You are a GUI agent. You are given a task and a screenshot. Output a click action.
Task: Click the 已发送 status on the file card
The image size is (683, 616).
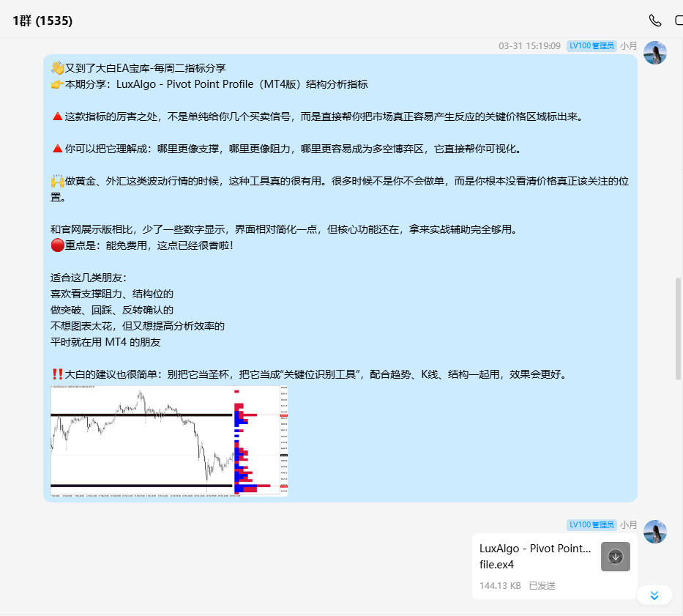point(542,586)
